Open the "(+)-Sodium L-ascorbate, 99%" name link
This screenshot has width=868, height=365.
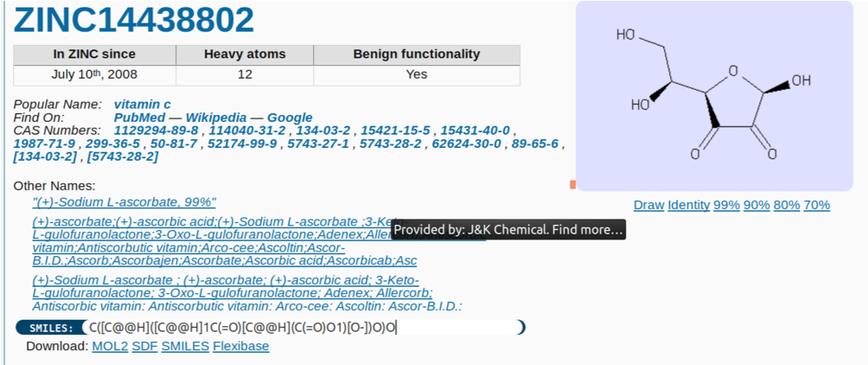124,202
